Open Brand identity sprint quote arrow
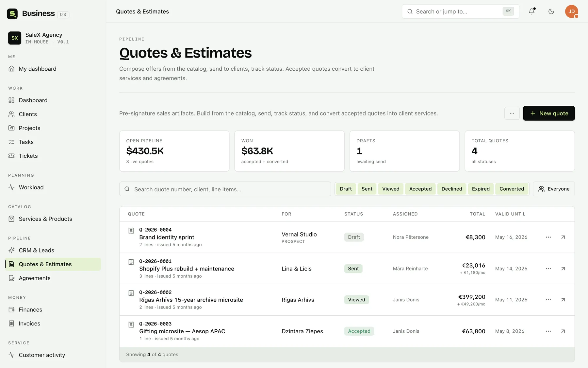The image size is (588, 368). 563,237
